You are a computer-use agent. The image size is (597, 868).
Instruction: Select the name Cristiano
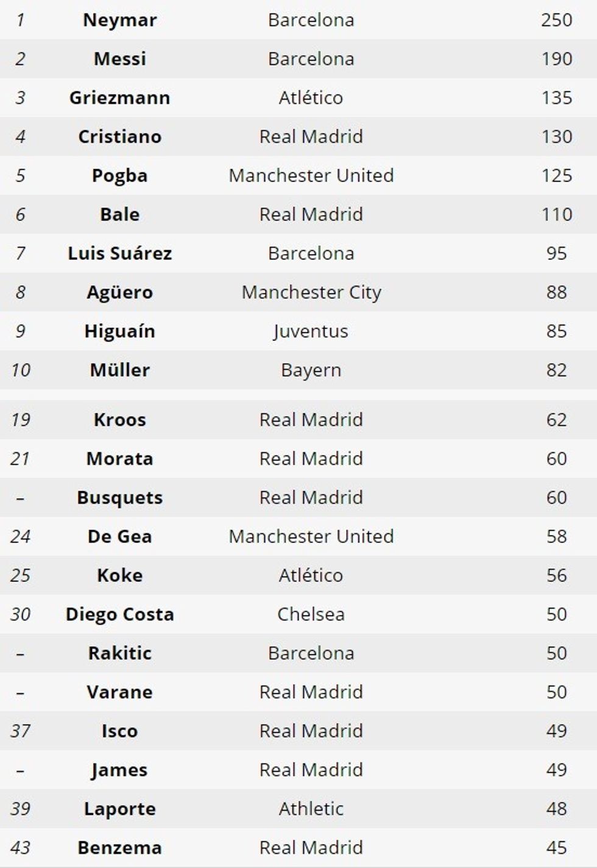119,137
